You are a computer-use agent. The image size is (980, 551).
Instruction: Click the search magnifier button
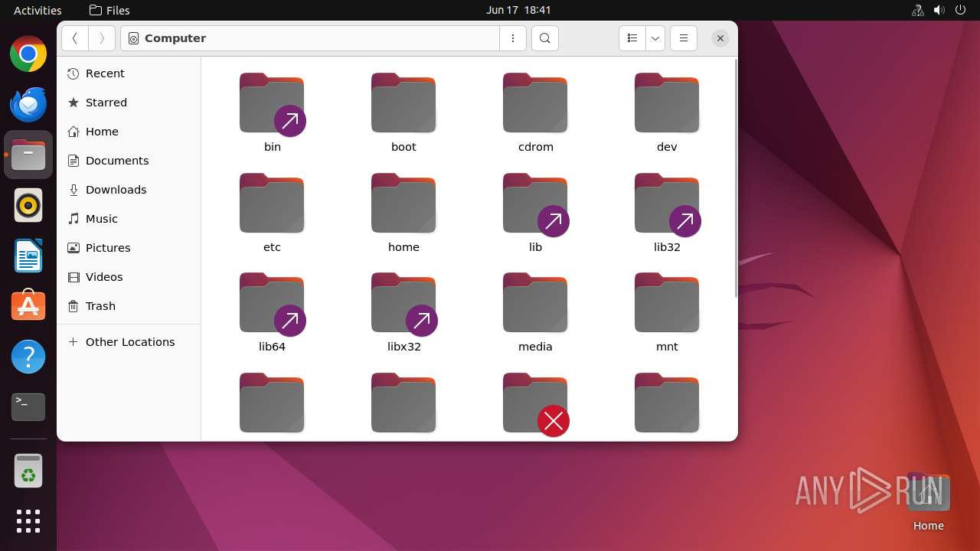pos(544,38)
